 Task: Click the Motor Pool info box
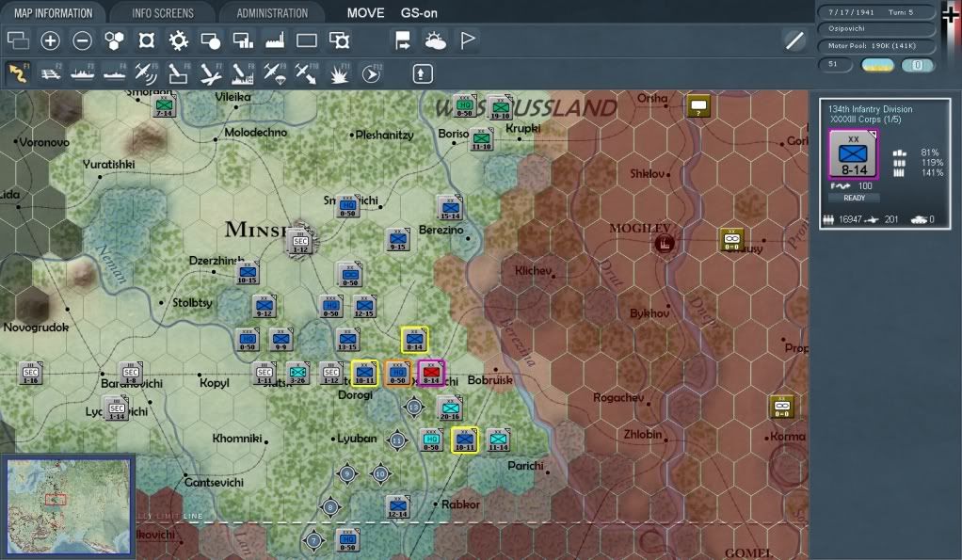tap(876, 46)
